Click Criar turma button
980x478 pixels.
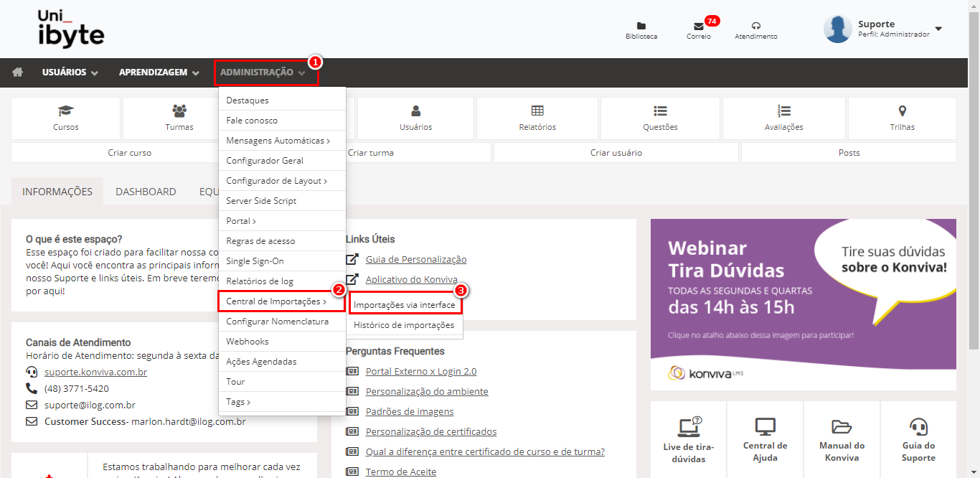(371, 153)
